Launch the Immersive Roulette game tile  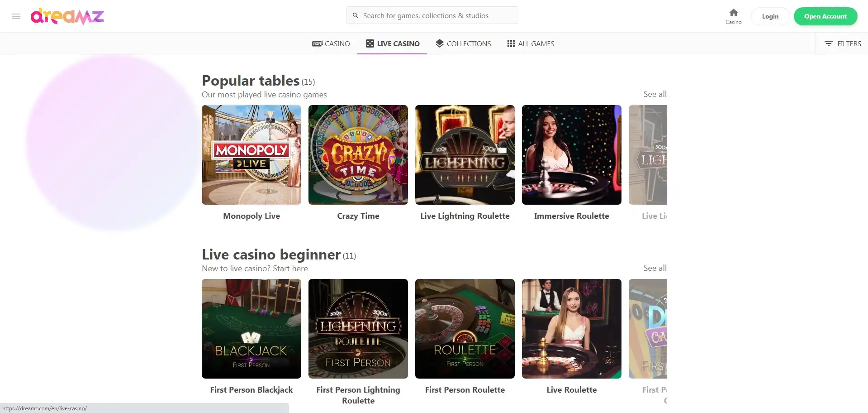click(572, 155)
